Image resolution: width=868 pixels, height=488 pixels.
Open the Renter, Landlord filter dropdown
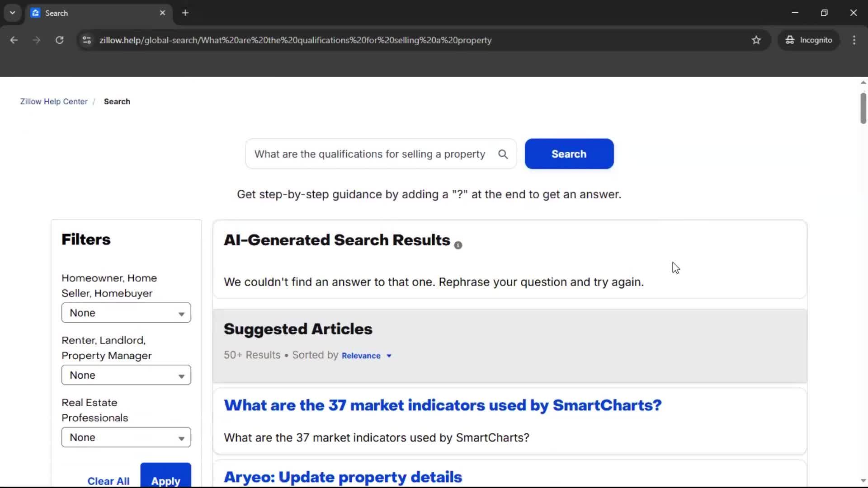pyautogui.click(x=126, y=375)
